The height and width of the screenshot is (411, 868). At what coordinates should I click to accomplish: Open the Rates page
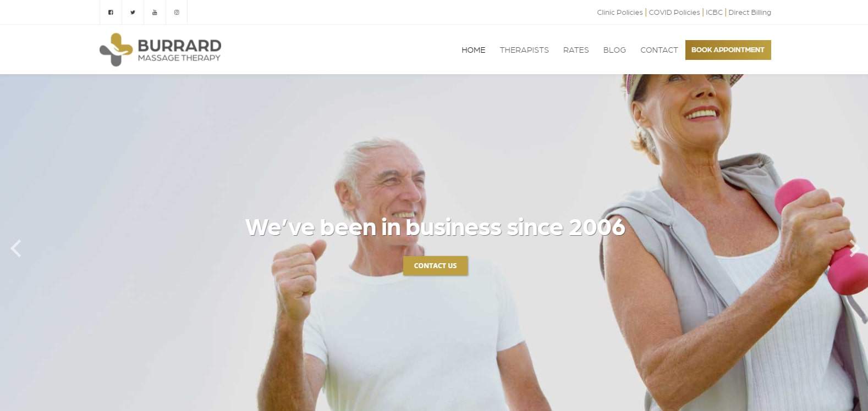[x=576, y=50]
